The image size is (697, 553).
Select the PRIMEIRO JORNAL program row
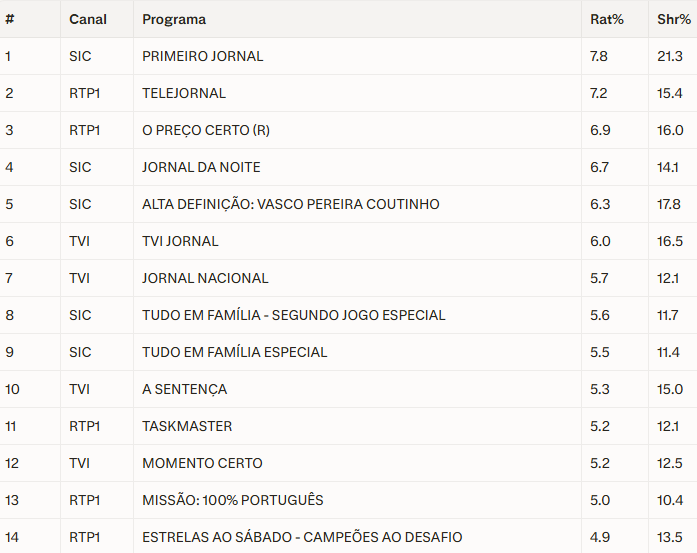pos(203,56)
